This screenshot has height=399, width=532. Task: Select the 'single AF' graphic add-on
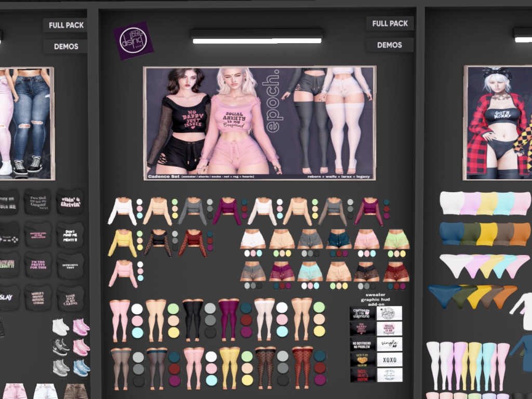pyautogui.click(x=389, y=344)
